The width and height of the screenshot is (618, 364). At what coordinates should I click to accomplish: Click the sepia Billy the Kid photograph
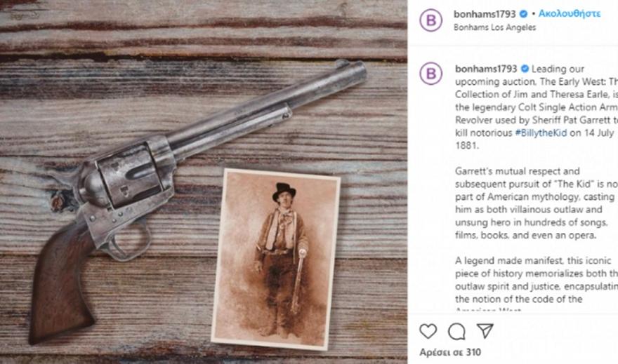pos(276,259)
